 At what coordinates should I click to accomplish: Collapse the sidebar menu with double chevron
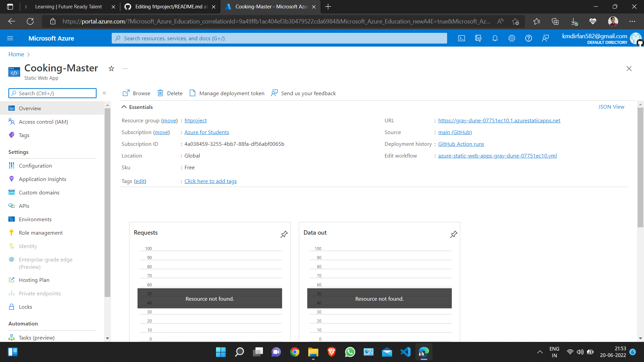point(104,93)
